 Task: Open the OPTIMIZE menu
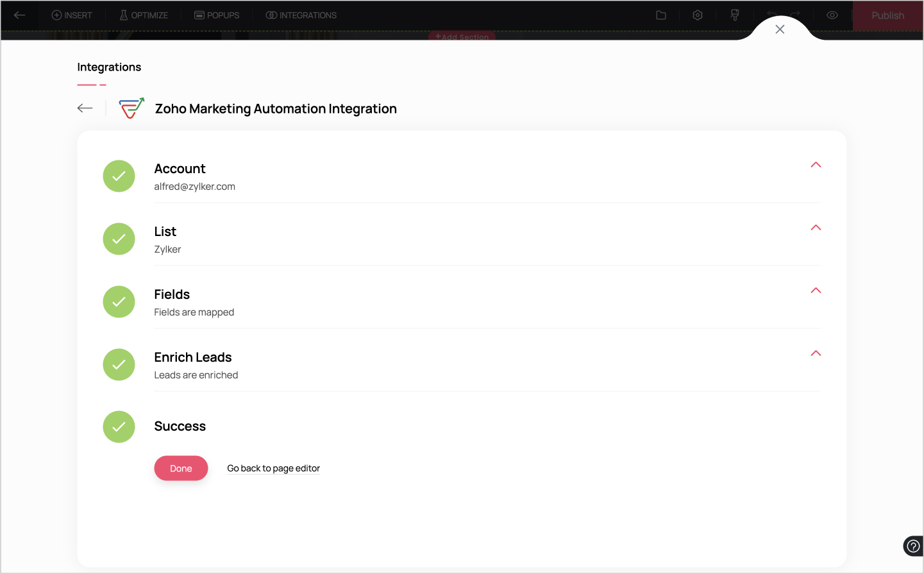pos(144,15)
